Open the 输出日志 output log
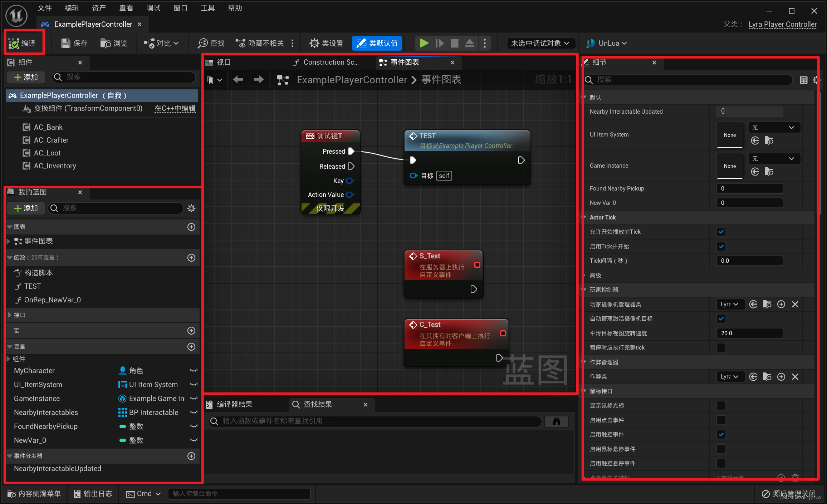 click(x=93, y=494)
